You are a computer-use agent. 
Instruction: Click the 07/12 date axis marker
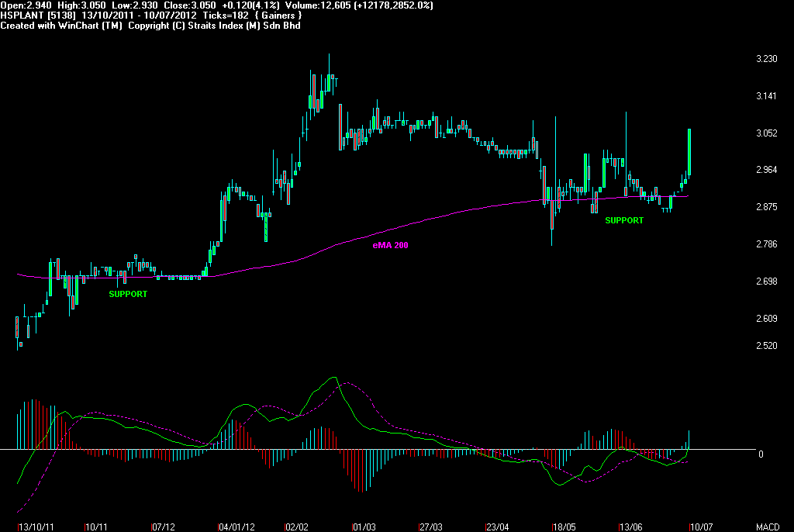point(163,527)
